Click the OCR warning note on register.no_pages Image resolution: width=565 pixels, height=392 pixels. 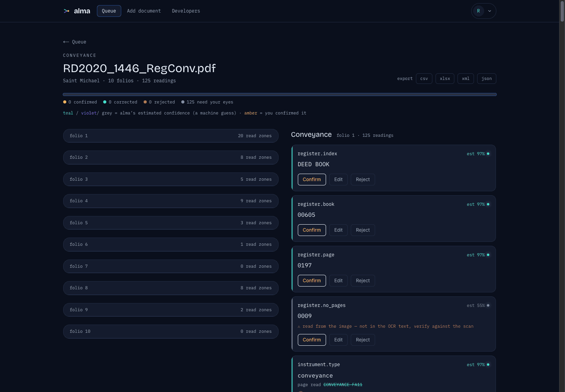386,326
